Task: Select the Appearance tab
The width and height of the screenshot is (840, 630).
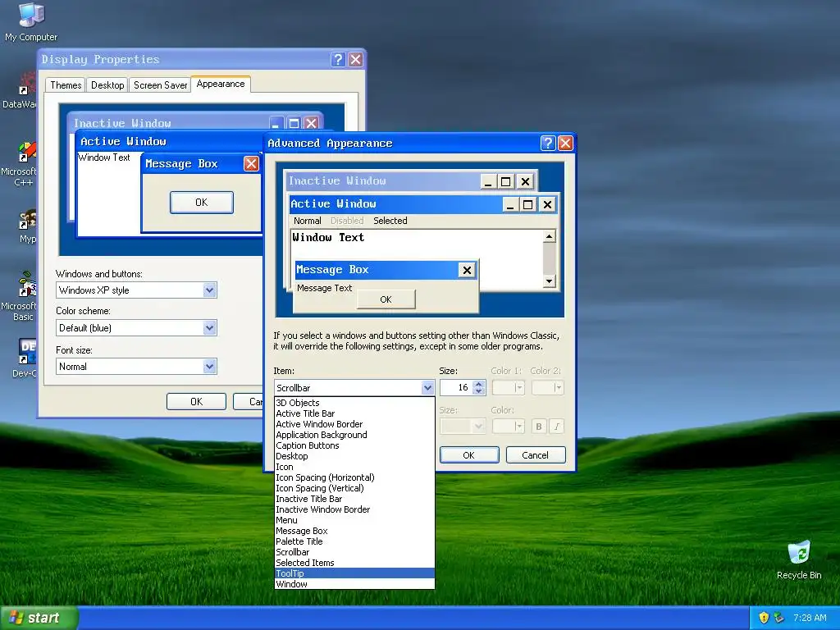Action: coord(220,84)
